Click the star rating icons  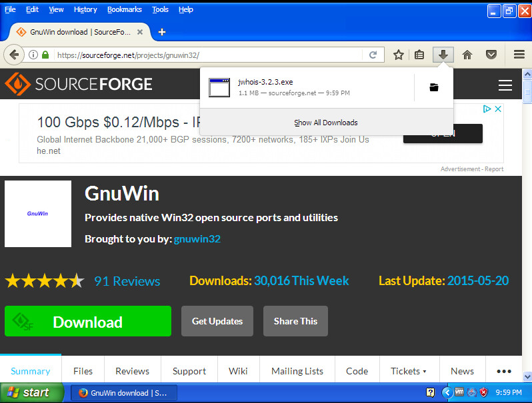pos(45,281)
